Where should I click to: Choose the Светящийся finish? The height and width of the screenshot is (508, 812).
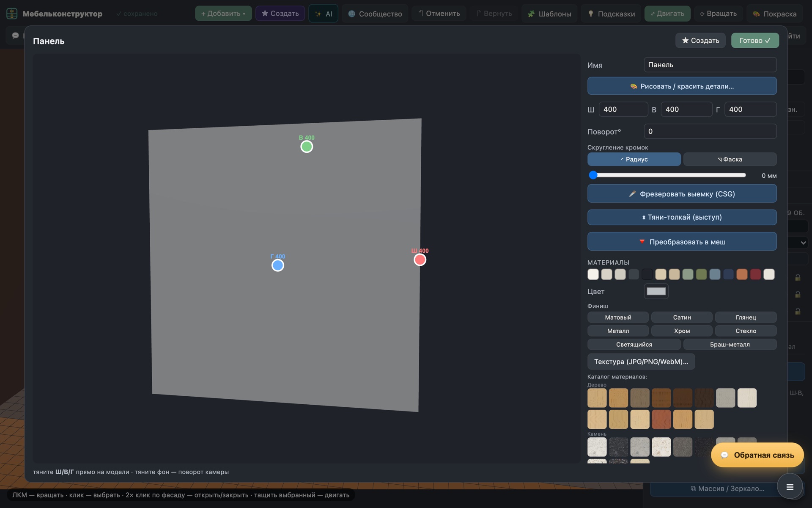tap(634, 345)
